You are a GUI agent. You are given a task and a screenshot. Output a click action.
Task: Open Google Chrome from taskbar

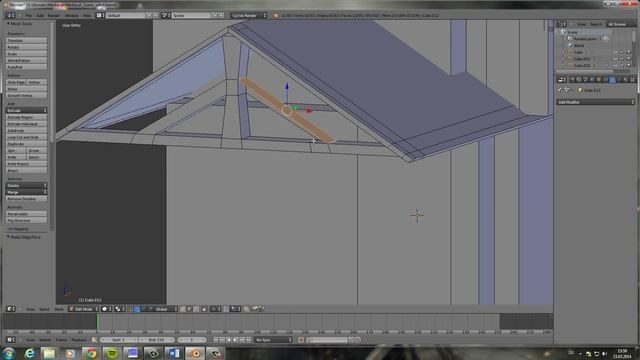[x=91, y=353]
